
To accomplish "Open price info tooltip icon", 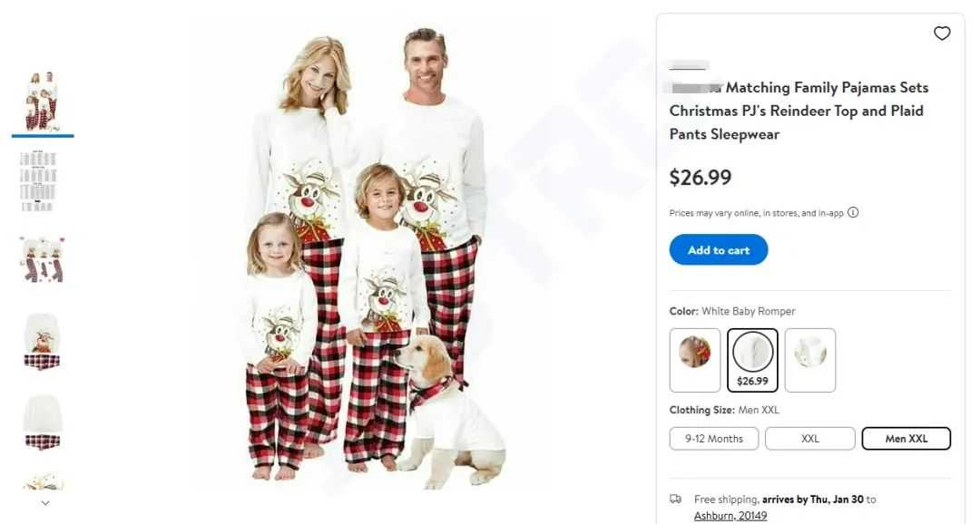I will [x=852, y=212].
